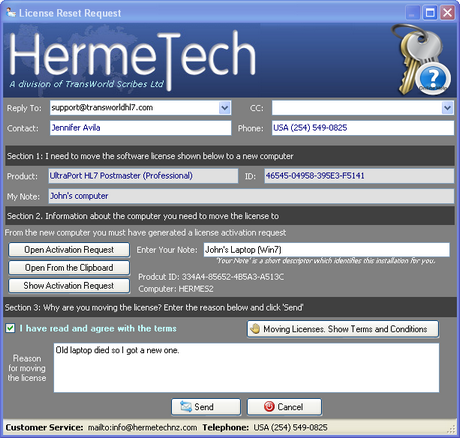Show Moving Licenses Terms and Conditions
The height and width of the screenshot is (438, 460).
click(343, 329)
